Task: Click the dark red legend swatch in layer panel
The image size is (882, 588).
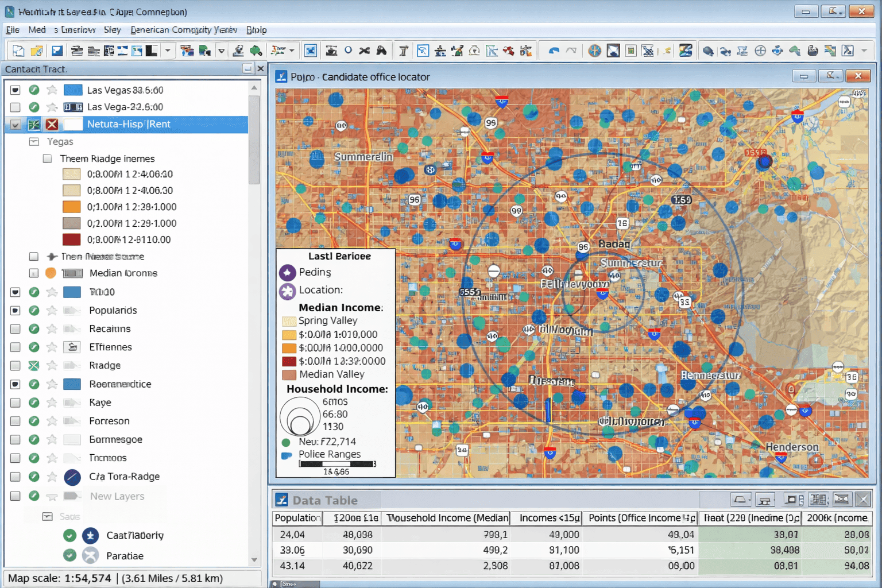Action: (x=72, y=239)
